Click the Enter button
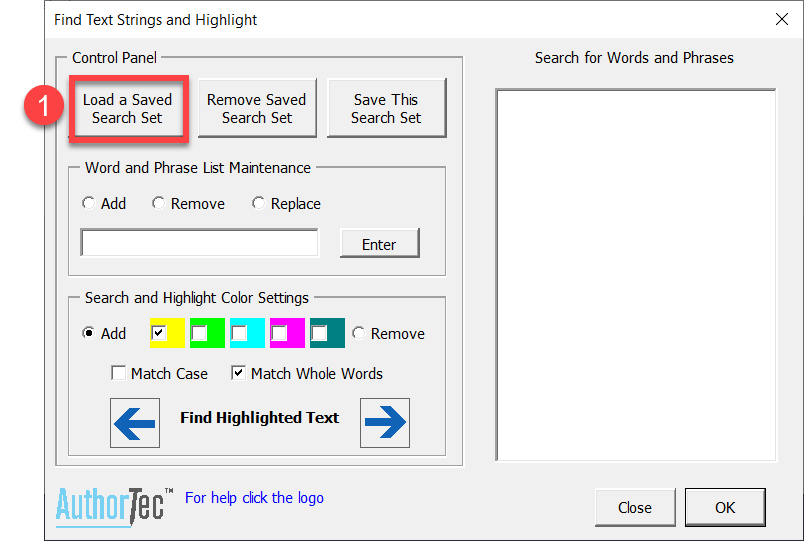This screenshot has height=541, width=804. (x=379, y=244)
